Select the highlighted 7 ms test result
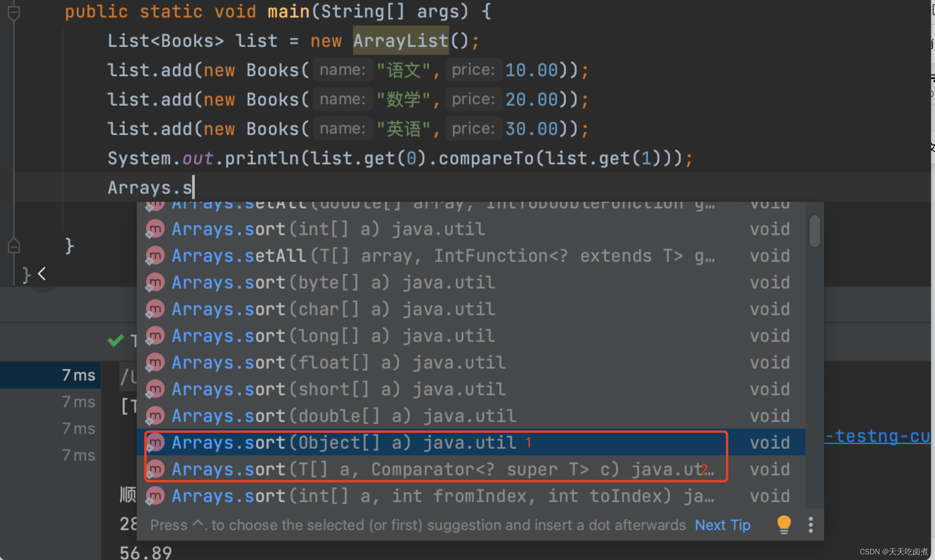Viewport: 935px width, 560px height. tap(78, 375)
